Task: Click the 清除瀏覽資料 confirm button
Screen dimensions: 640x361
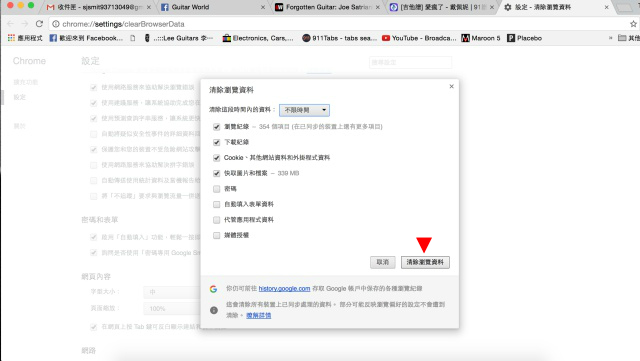Action: tap(425, 262)
